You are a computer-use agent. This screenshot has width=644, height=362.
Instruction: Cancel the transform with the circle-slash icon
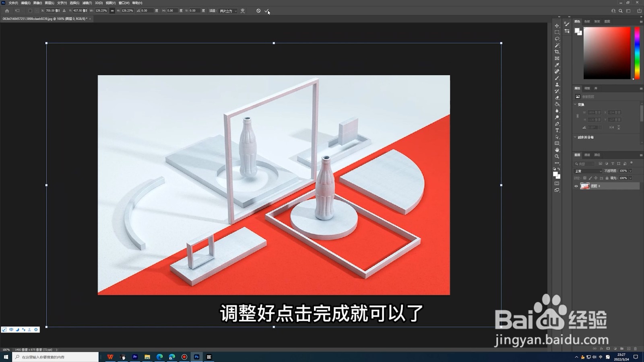258,11
